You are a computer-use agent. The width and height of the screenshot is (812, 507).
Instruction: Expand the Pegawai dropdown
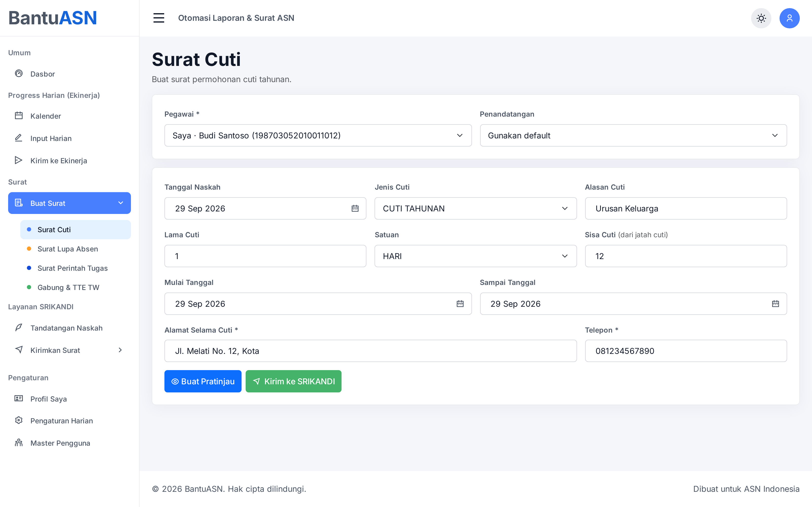pos(318,135)
